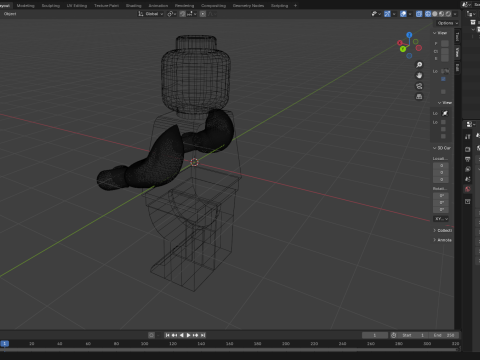This screenshot has height=360, width=480.
Task: Click the zoom view magnifier icon
Action: click(x=419, y=65)
